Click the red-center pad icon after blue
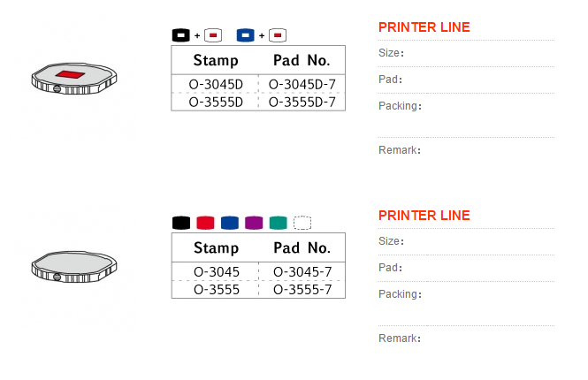Viewport: 588px width, 380px height. [278, 35]
